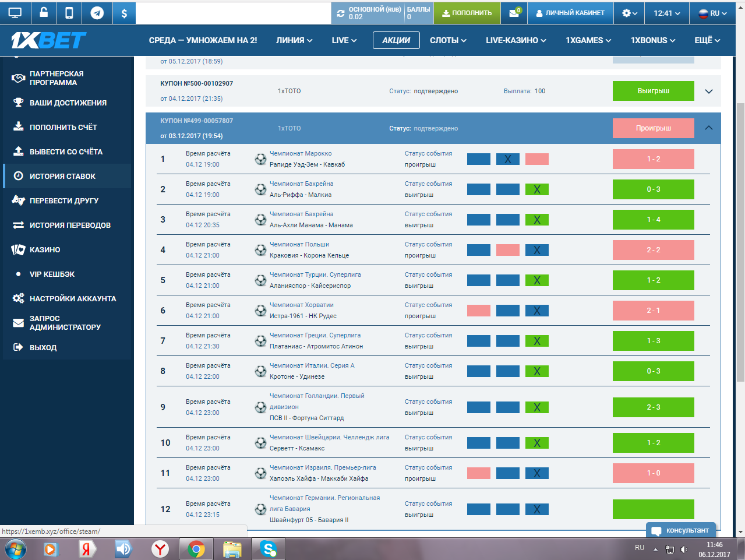This screenshot has height=560, width=745.
Task: Open Google Chrome in taskbar
Action: (196, 549)
